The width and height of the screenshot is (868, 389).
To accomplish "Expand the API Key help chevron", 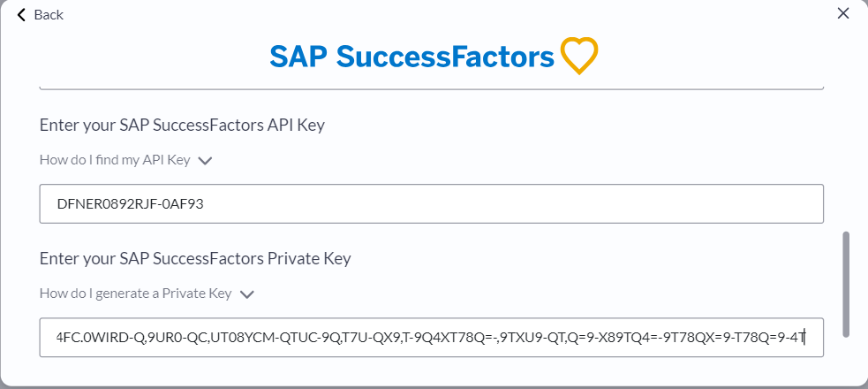I will click(x=206, y=161).
